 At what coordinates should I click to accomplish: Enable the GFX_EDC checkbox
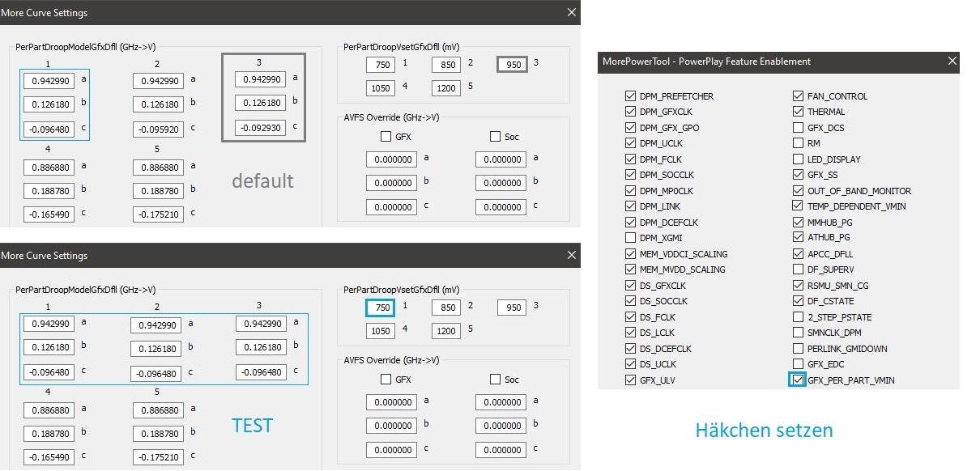click(x=799, y=364)
